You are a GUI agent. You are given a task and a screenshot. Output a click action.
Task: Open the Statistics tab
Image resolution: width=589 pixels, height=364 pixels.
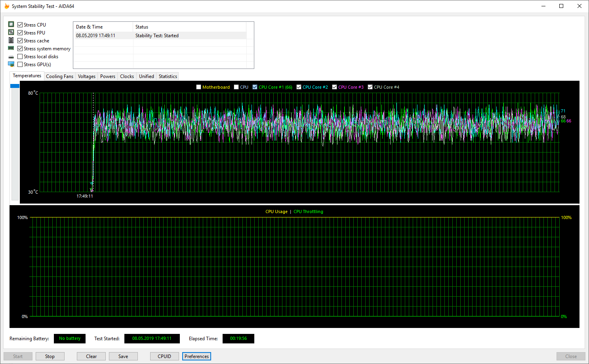pyautogui.click(x=168, y=76)
